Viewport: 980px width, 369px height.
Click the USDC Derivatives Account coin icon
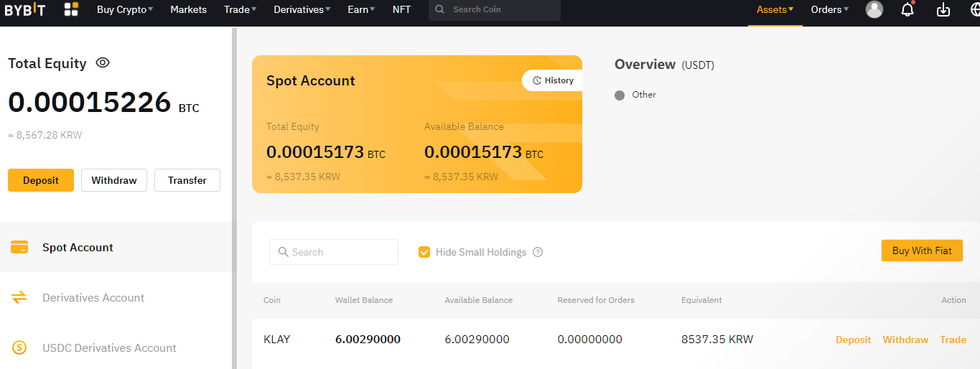coord(19,347)
